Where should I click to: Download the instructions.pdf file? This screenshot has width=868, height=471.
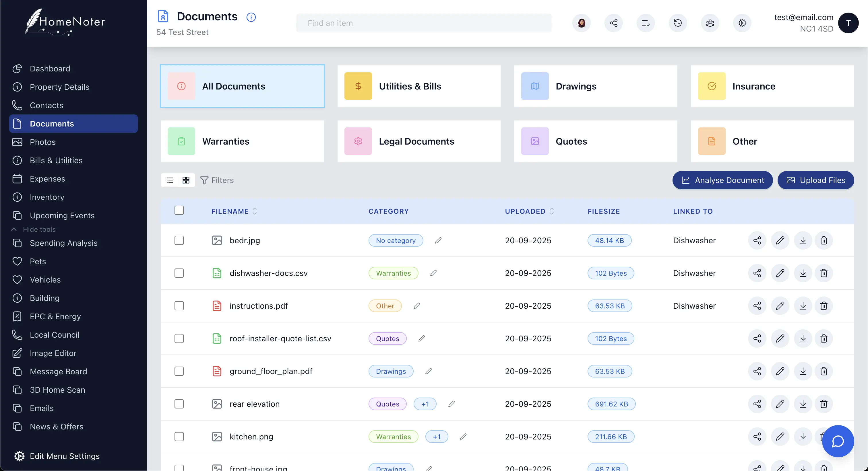click(803, 305)
